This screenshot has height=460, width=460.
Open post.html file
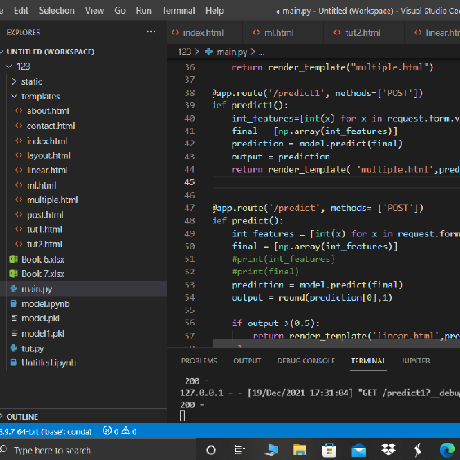(x=45, y=215)
